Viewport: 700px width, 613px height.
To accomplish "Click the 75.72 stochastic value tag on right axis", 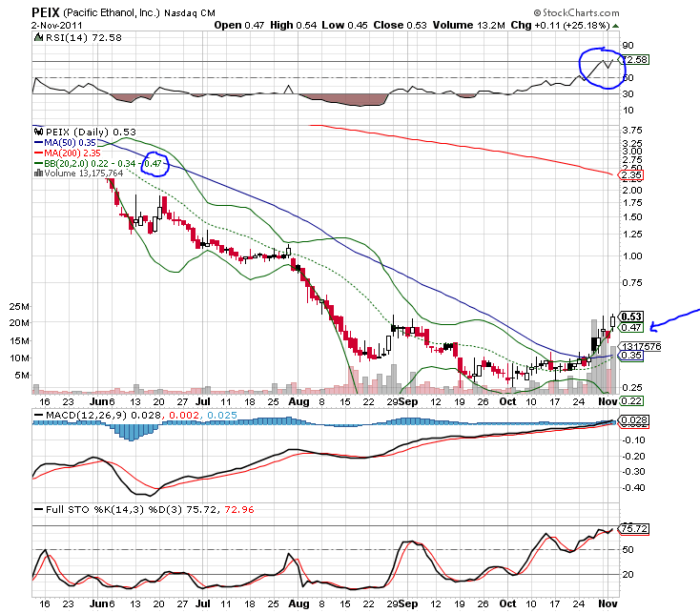I will click(633, 529).
